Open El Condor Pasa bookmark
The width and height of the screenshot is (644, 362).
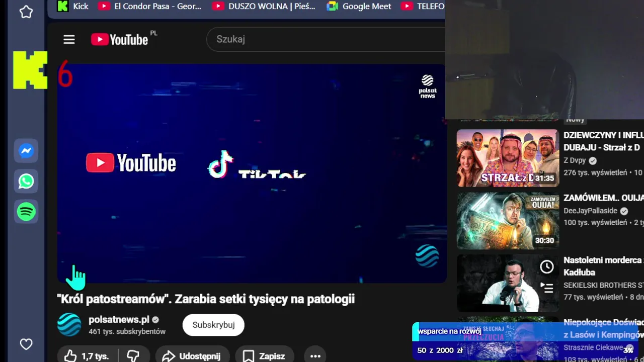pyautogui.click(x=150, y=7)
